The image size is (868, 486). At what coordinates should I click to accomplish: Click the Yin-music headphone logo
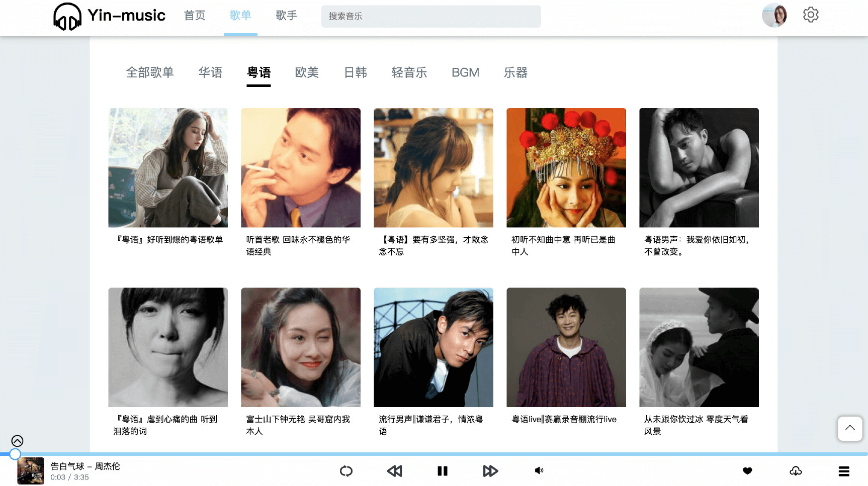tap(67, 17)
